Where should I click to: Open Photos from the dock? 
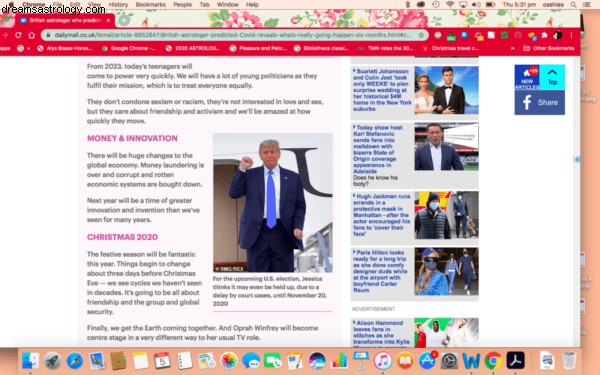229,361
